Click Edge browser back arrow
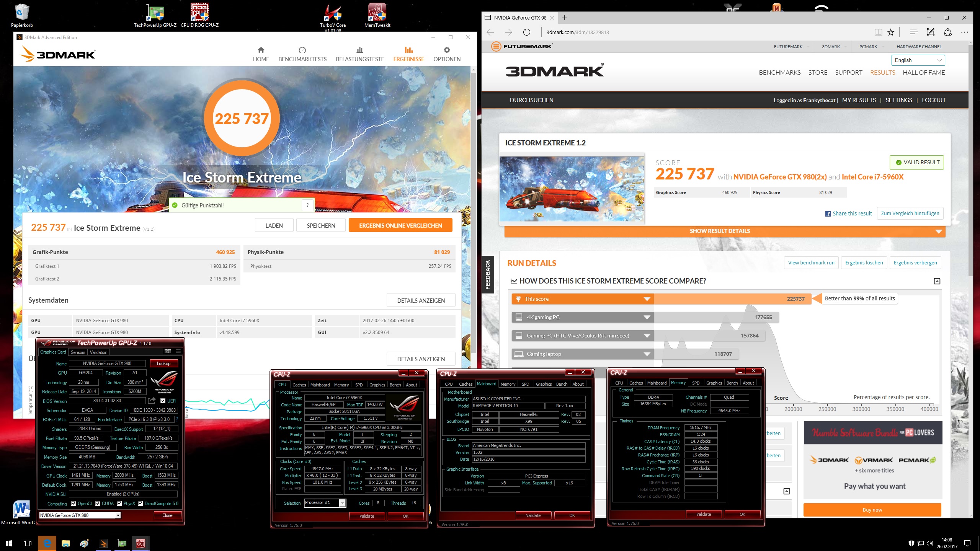Screen dimensions: 980x551 tap(490, 32)
